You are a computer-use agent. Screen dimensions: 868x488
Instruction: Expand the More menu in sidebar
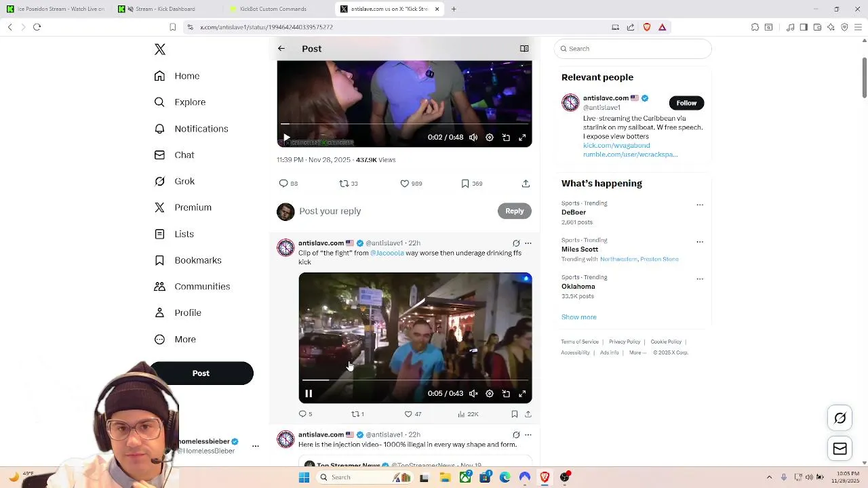tap(176, 340)
